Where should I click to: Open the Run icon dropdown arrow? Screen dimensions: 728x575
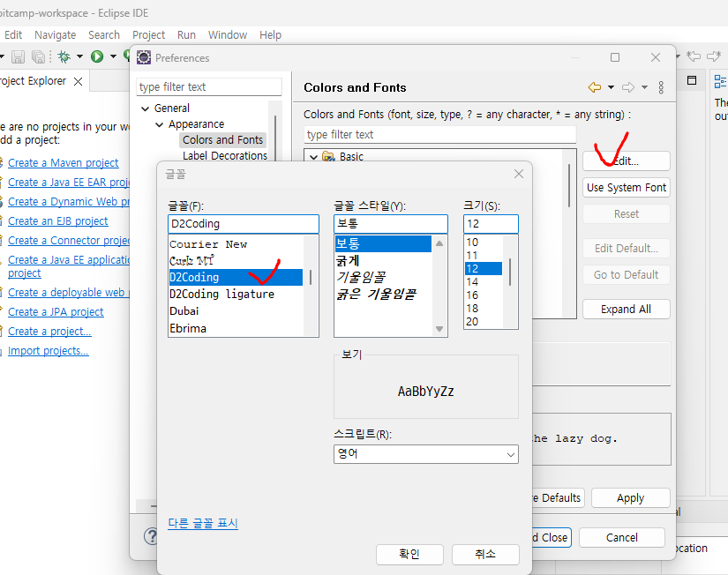pos(113,56)
